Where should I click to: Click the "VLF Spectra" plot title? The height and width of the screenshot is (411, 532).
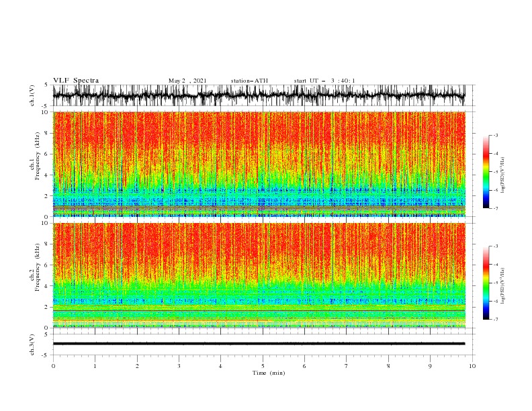(x=76, y=81)
